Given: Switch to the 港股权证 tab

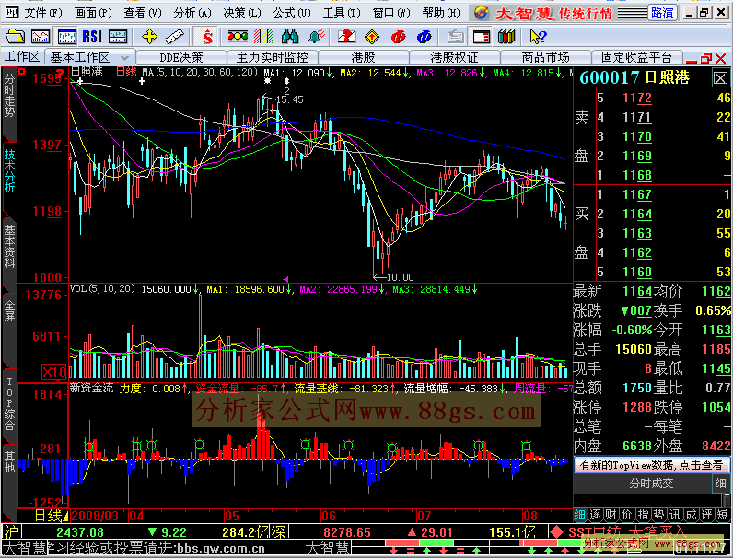Looking at the screenshot, I should point(454,57).
